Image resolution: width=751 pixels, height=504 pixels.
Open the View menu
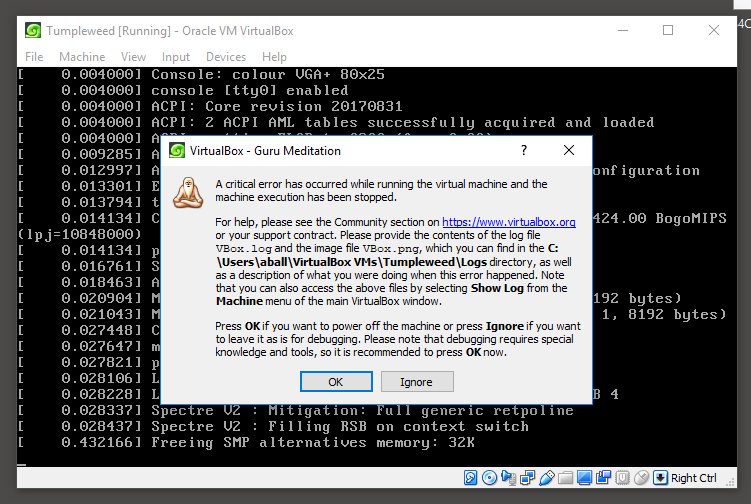[133, 57]
